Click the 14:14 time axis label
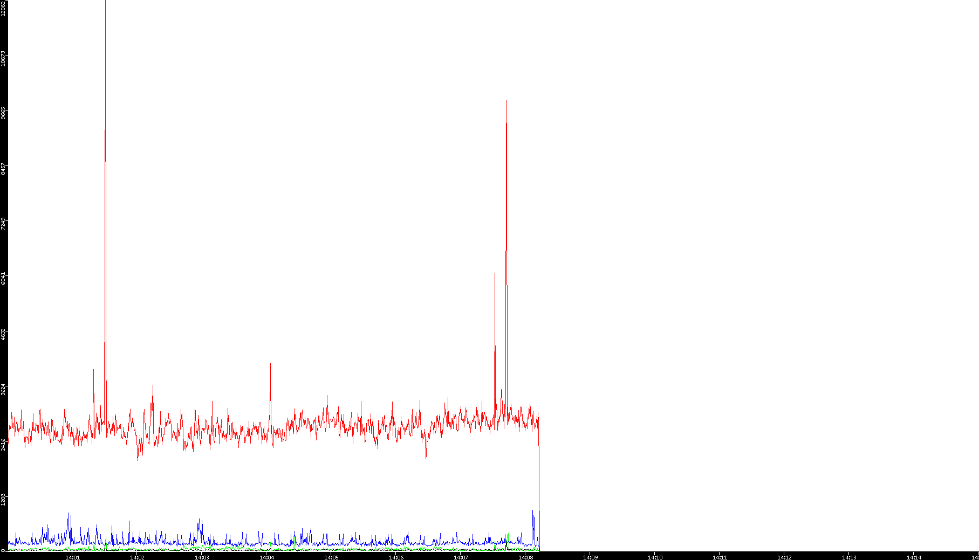This screenshot has height=560, width=979. pos(914,557)
